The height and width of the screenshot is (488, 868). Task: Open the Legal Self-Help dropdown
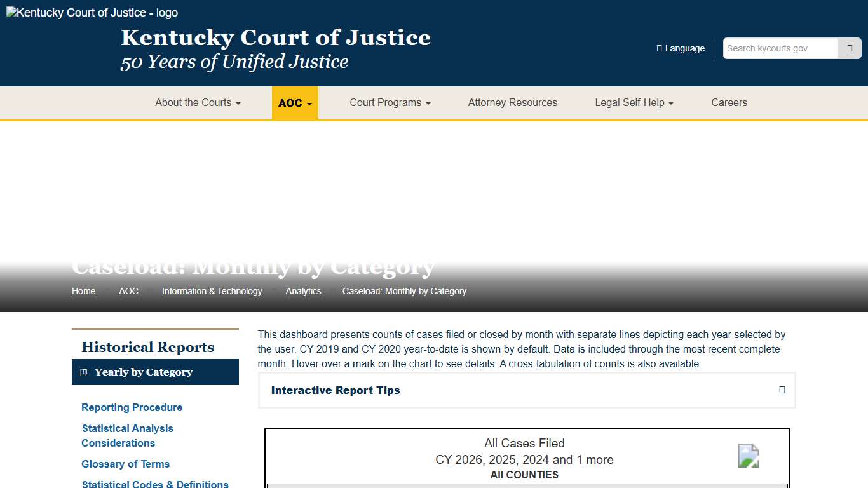pyautogui.click(x=634, y=102)
